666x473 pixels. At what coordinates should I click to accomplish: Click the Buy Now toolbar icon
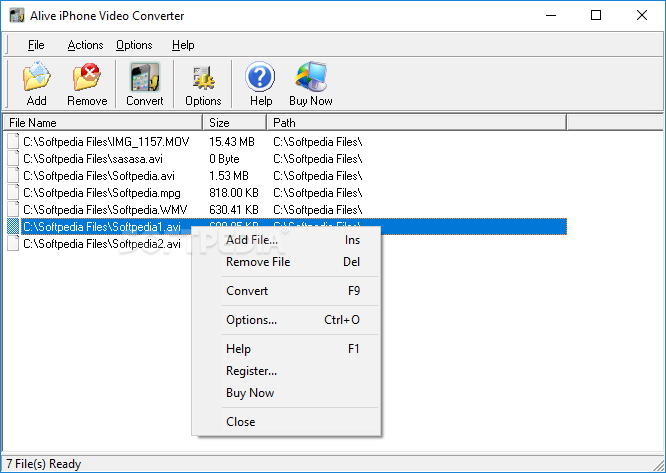click(x=310, y=84)
